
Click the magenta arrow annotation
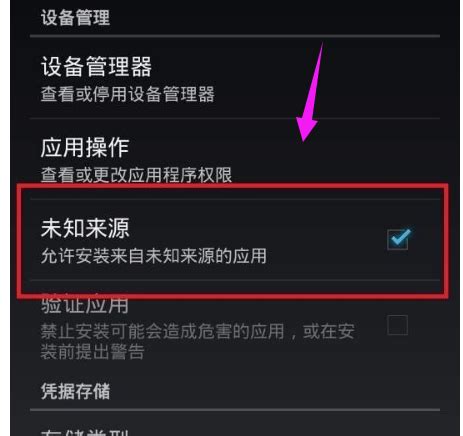click(311, 92)
